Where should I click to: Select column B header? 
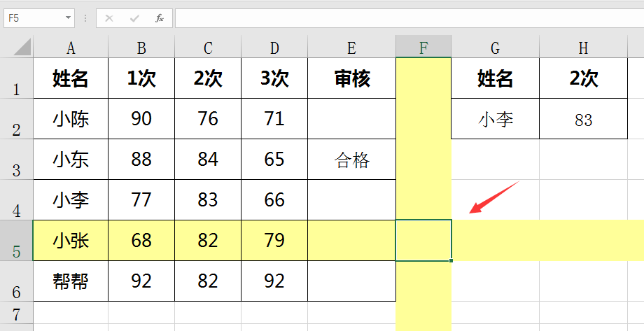point(141,47)
